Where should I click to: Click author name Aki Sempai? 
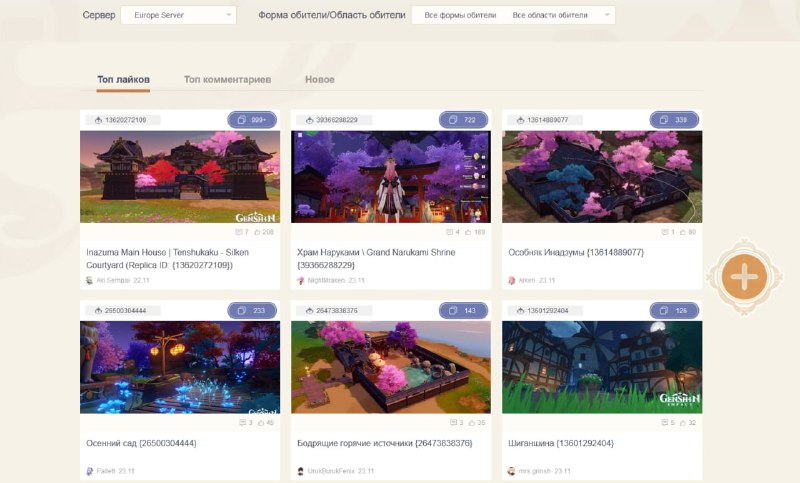tap(113, 281)
